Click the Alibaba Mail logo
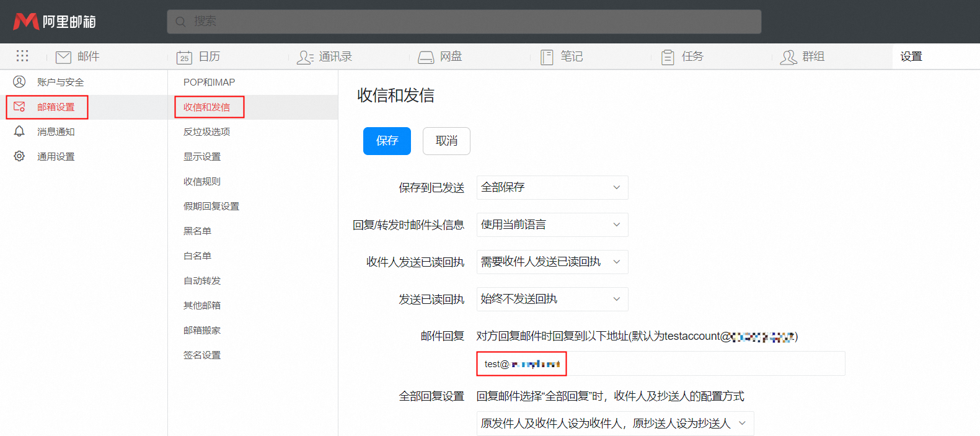 [x=55, y=22]
